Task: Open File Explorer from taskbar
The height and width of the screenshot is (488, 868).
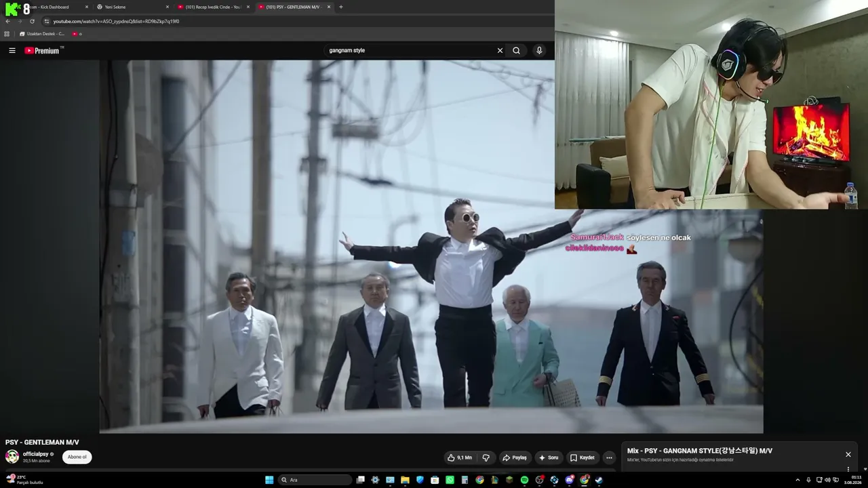Action: tap(405, 480)
